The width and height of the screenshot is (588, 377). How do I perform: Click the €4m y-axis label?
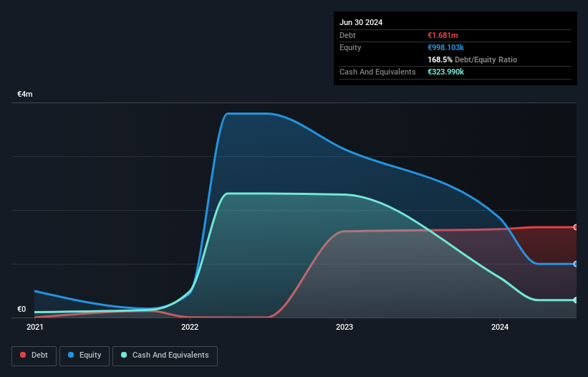click(x=25, y=94)
